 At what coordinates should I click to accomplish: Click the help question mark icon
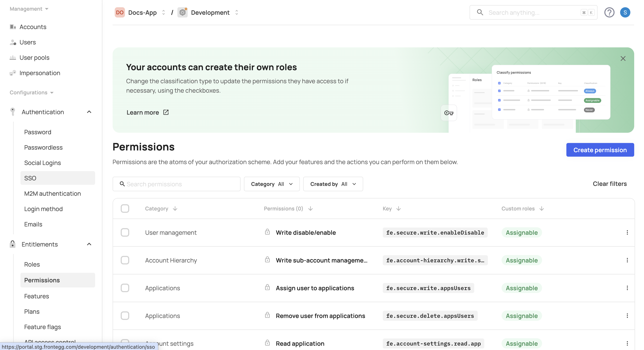pos(609,13)
